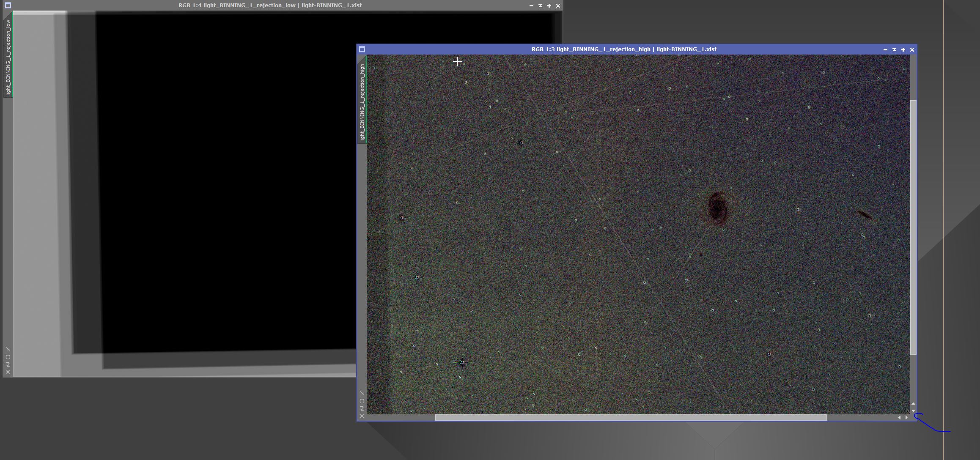Close the rejection_high image window
Viewport: 980px width, 460px height.
pyautogui.click(x=912, y=49)
